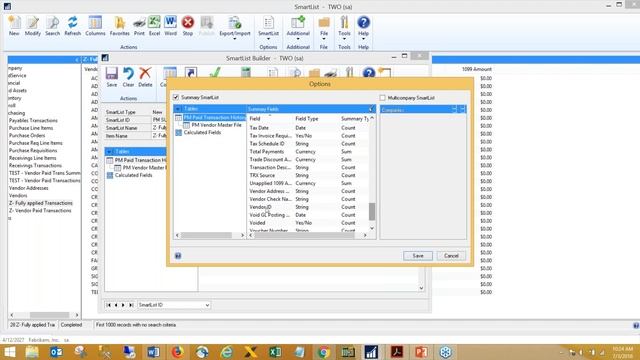Open Google Chrome from the taskbar
The width and height of the screenshot is (640, 360).
[323, 352]
